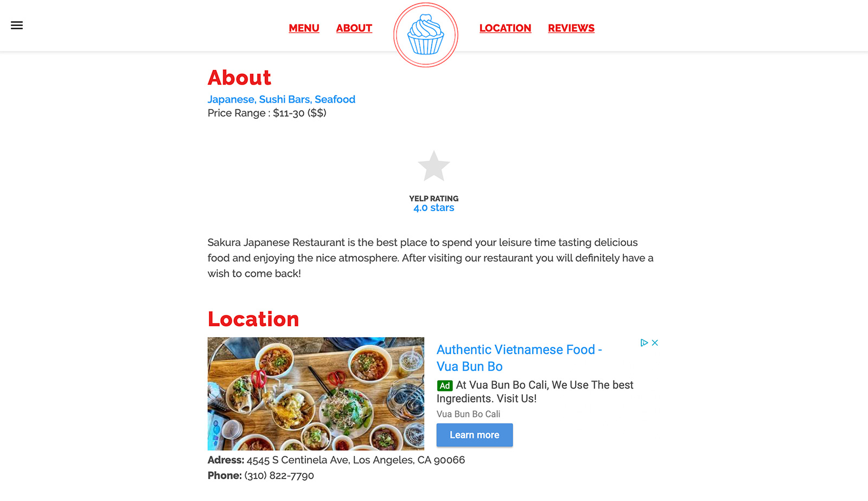Click the About section heading
Viewport: 868px width, 501px height.
point(239,78)
